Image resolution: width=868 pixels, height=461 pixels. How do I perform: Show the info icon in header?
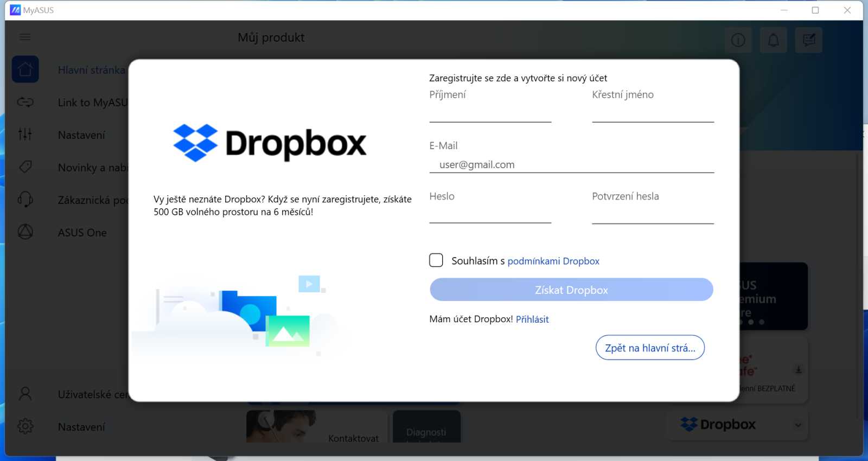[x=738, y=40]
